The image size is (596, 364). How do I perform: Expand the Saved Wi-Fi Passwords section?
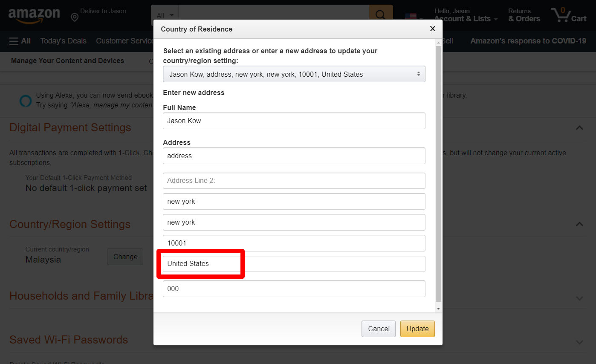pyautogui.click(x=579, y=342)
